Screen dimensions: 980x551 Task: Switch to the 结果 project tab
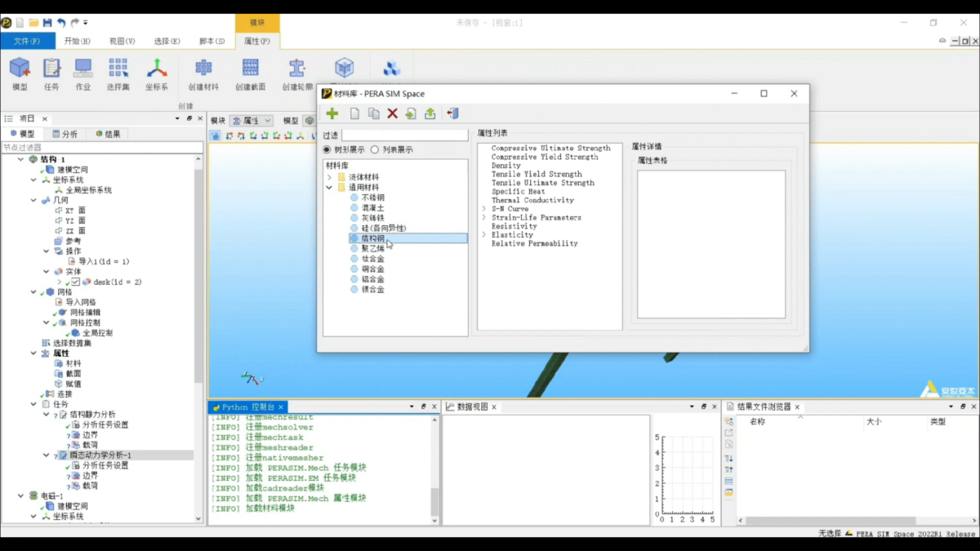click(108, 134)
